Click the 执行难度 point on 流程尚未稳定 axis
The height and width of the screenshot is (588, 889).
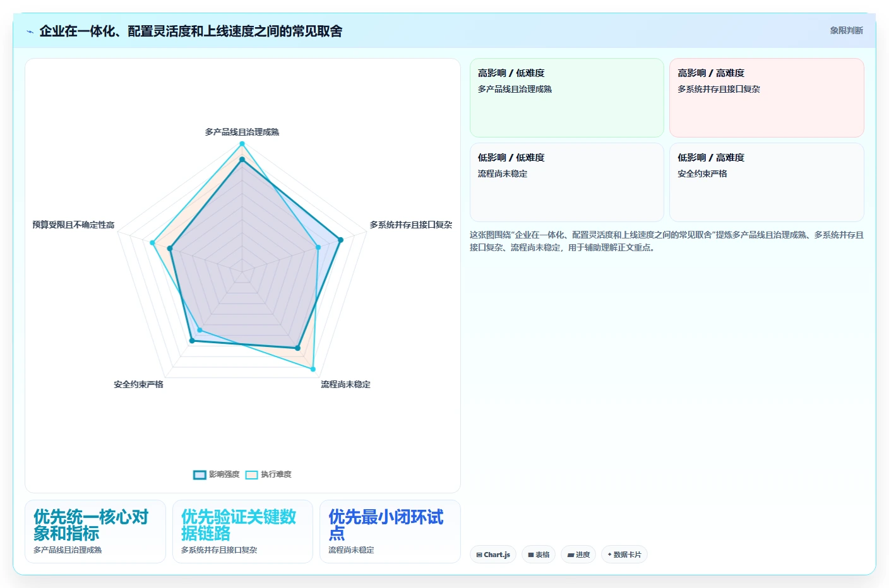pos(313,369)
